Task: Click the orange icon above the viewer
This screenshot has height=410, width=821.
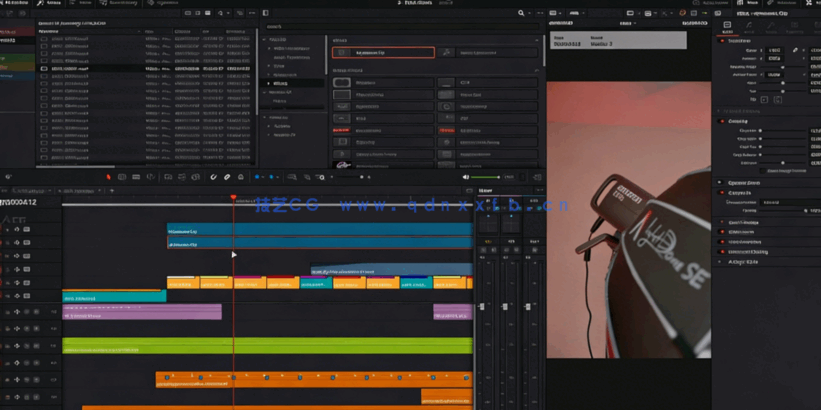Action: click(682, 13)
